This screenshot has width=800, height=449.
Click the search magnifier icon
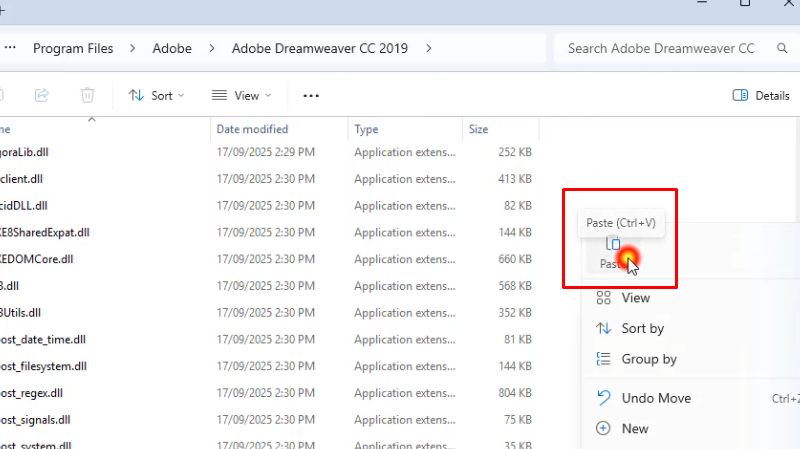(782, 48)
